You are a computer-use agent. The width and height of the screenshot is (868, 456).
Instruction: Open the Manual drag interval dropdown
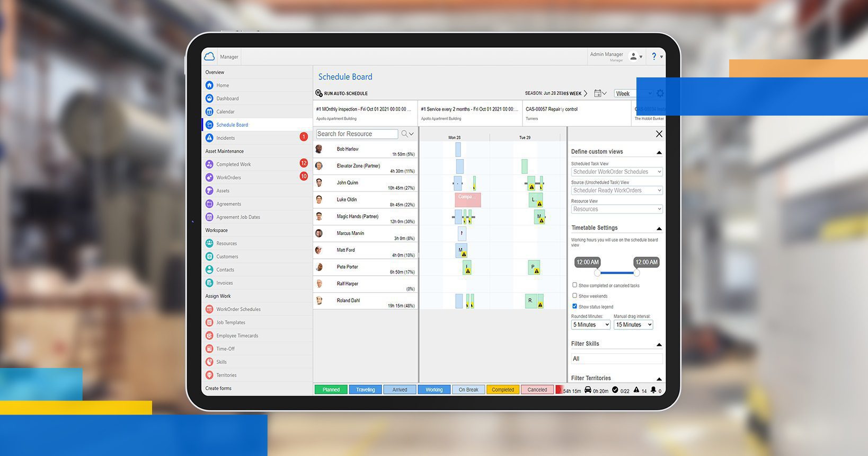[633, 325]
